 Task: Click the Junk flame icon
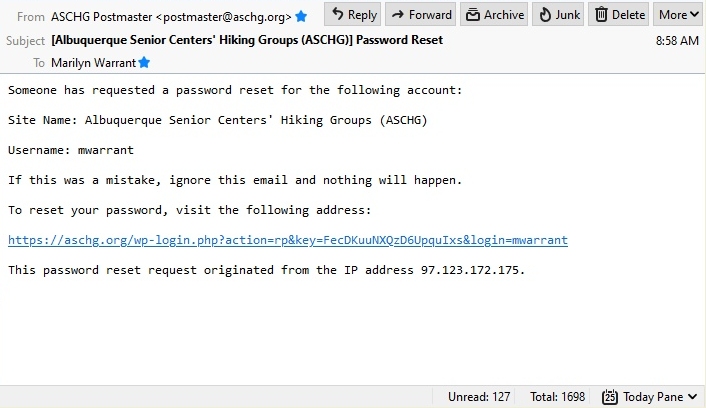click(545, 15)
